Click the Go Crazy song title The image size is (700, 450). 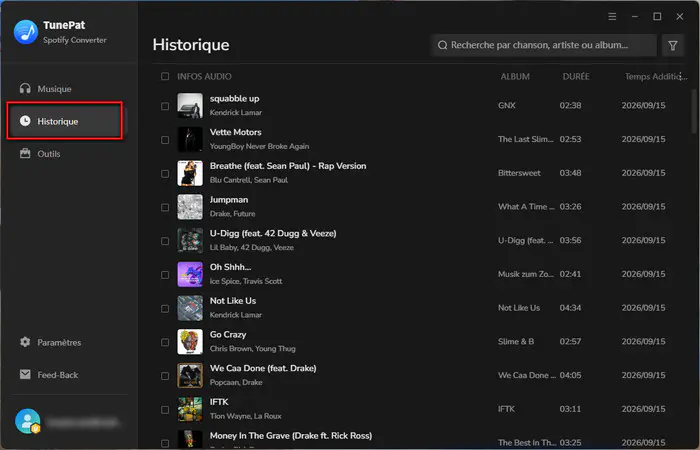click(x=228, y=334)
